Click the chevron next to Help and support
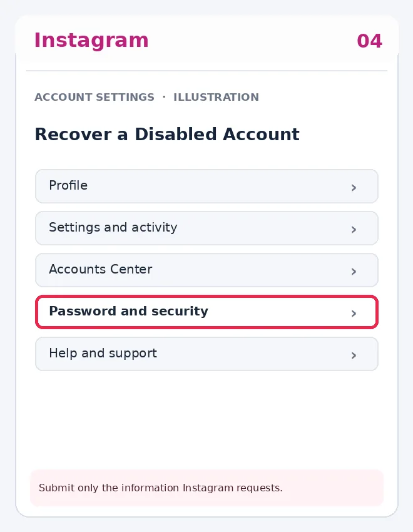This screenshot has width=413, height=532. (x=354, y=356)
